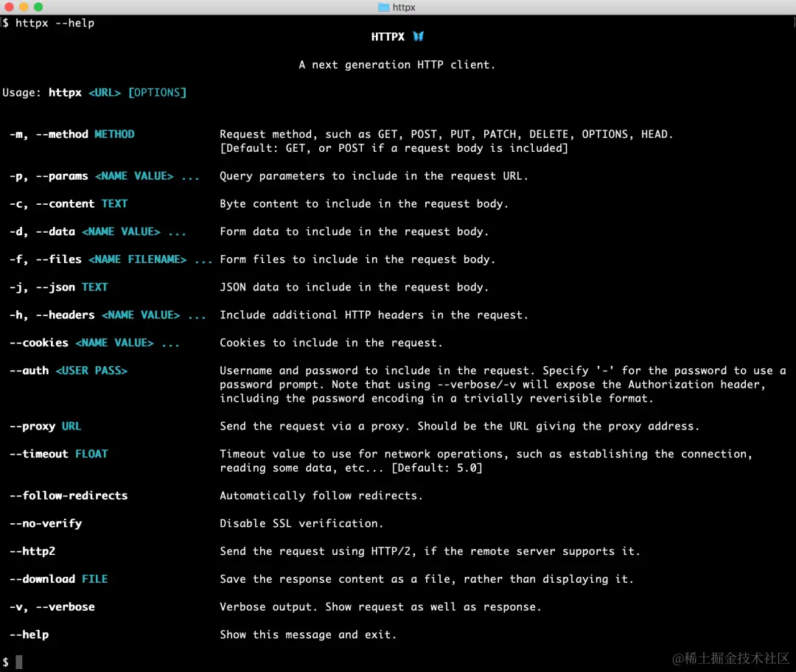Click the '-d, --data' option
Screen dimensions: 796x672
pos(42,232)
